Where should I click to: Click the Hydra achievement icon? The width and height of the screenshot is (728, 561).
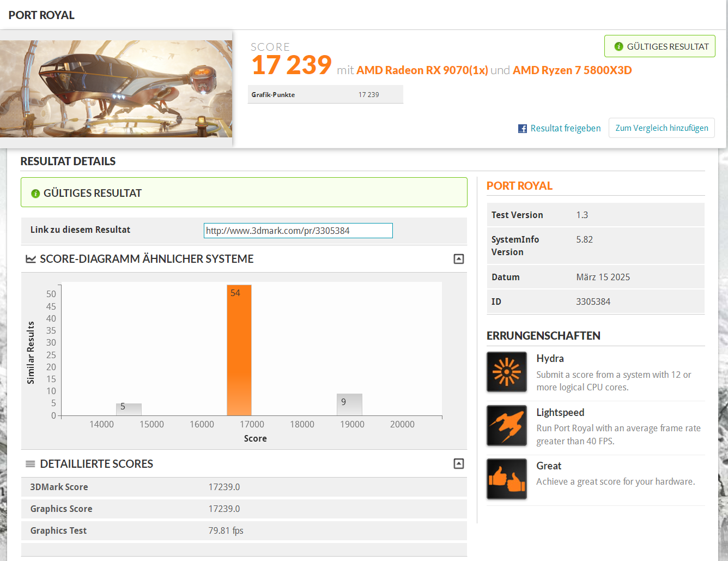pyautogui.click(x=507, y=372)
